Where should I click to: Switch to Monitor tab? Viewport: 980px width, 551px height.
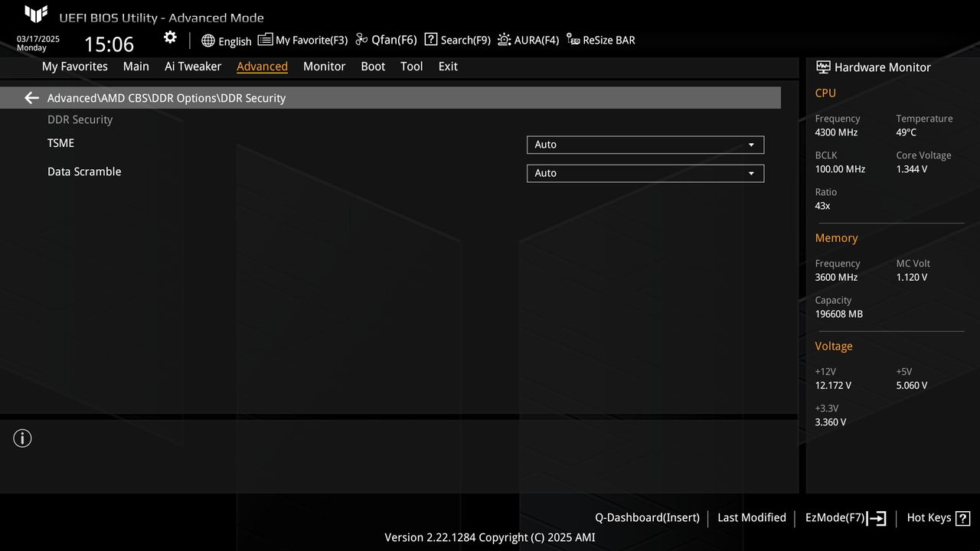(325, 67)
